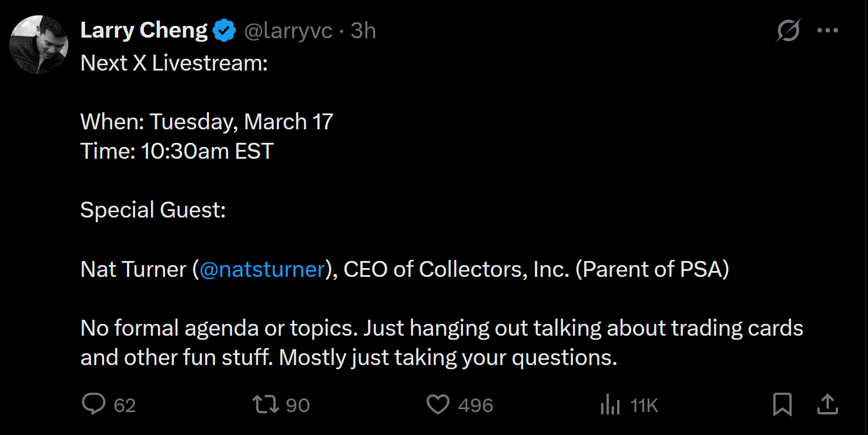The width and height of the screenshot is (868, 435).
Task: Click the 90 reposts count
Action: click(x=297, y=406)
